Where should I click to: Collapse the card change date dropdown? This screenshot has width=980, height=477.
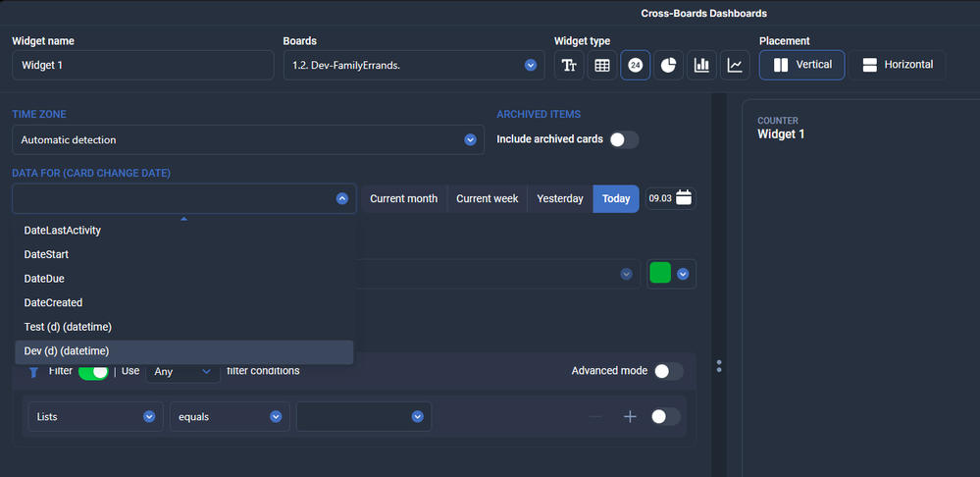tap(342, 199)
